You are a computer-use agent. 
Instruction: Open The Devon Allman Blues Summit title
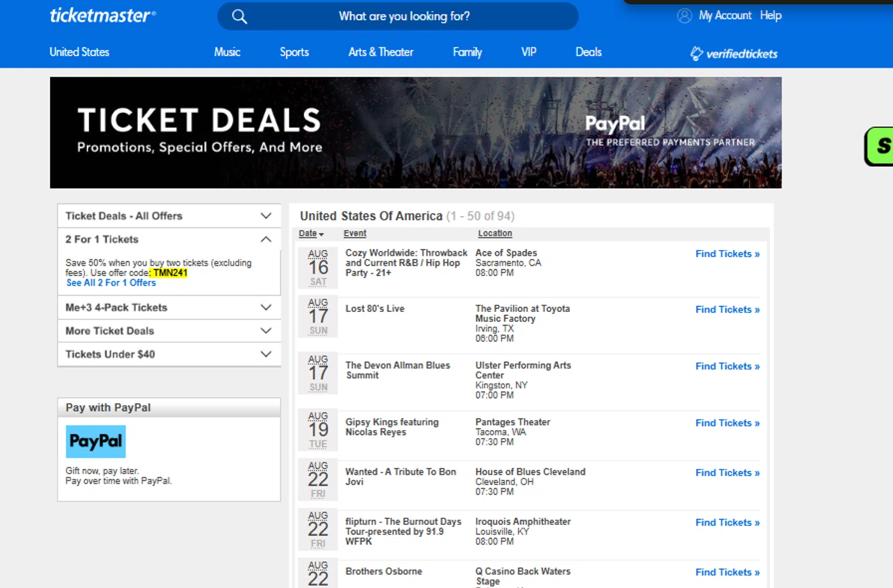pyautogui.click(x=398, y=370)
